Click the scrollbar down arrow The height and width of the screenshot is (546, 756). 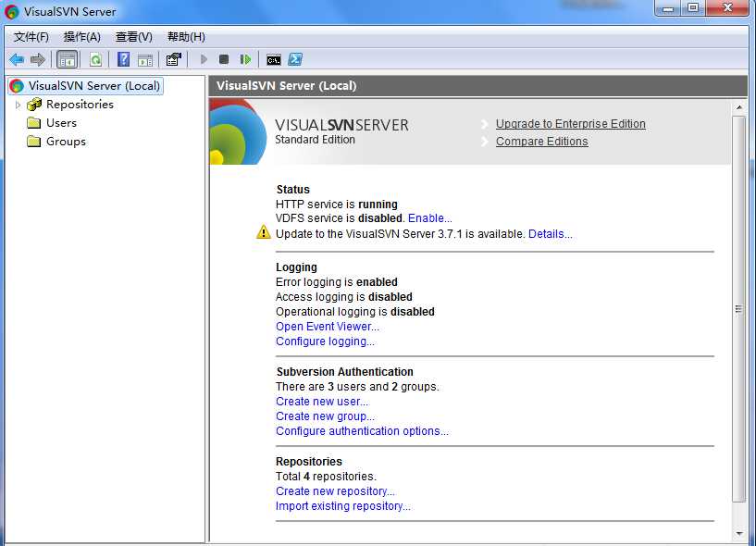[x=739, y=533]
